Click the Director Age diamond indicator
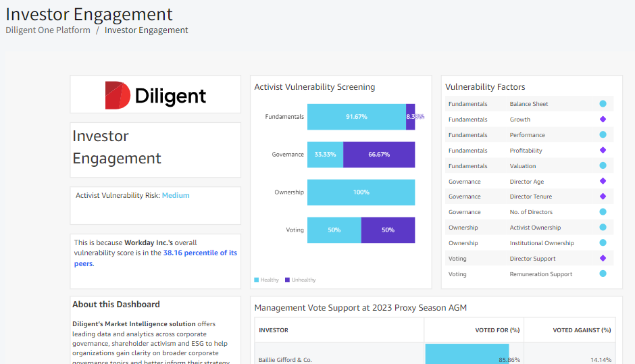Screen dimensions: 635x364 603,182
